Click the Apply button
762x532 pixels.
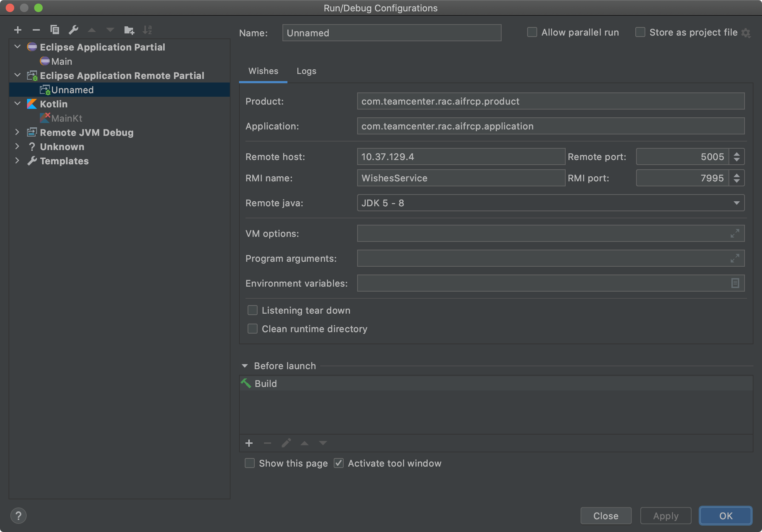click(666, 516)
